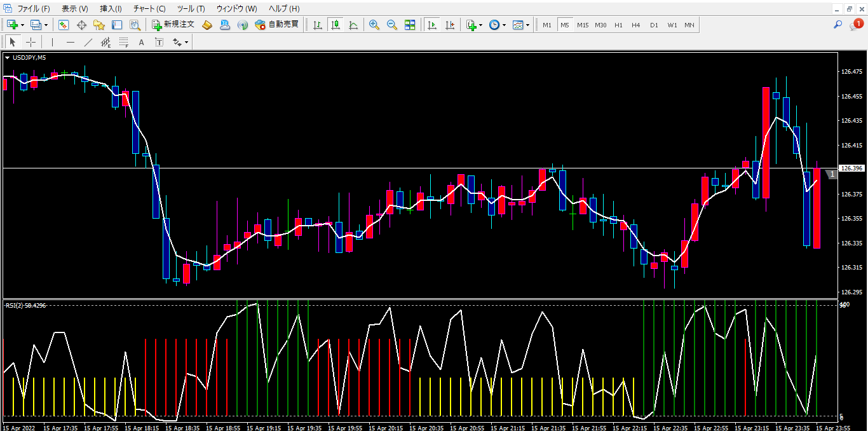Click the 126.396 current price label
This screenshot has width=868, height=431.
pos(851,168)
